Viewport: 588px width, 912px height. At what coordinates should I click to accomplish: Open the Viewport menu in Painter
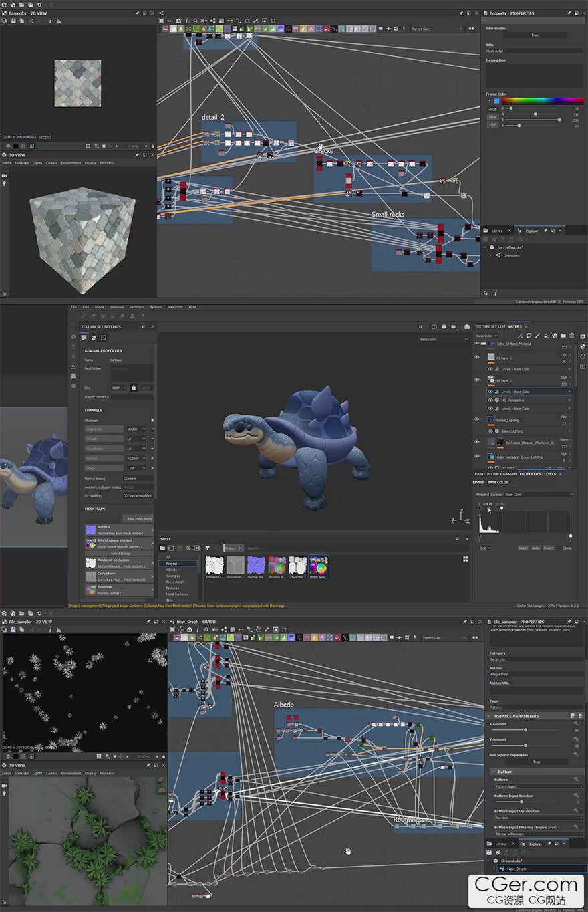(x=136, y=307)
